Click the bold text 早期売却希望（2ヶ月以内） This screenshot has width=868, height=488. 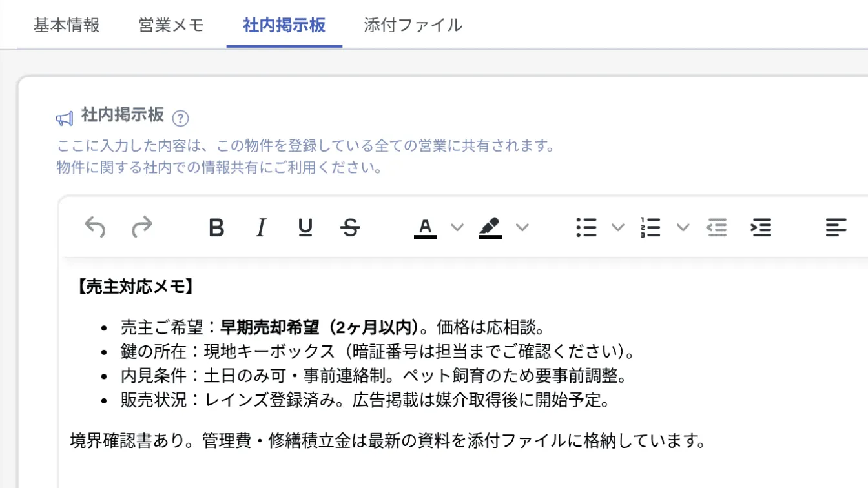[x=320, y=327]
